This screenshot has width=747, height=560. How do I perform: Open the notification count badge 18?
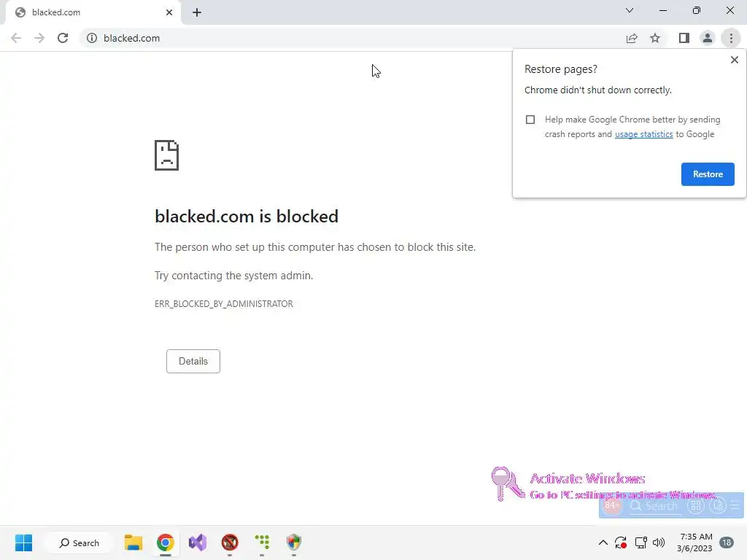click(727, 542)
